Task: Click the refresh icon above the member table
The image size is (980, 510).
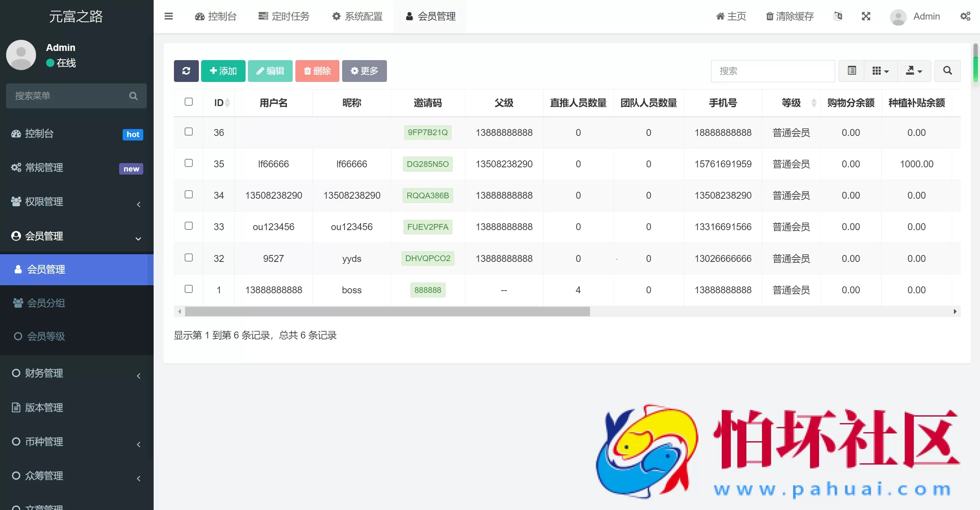Action: (x=186, y=71)
